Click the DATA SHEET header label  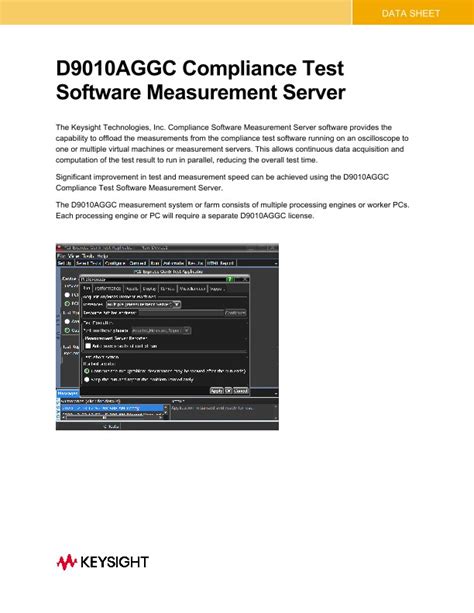(411, 13)
